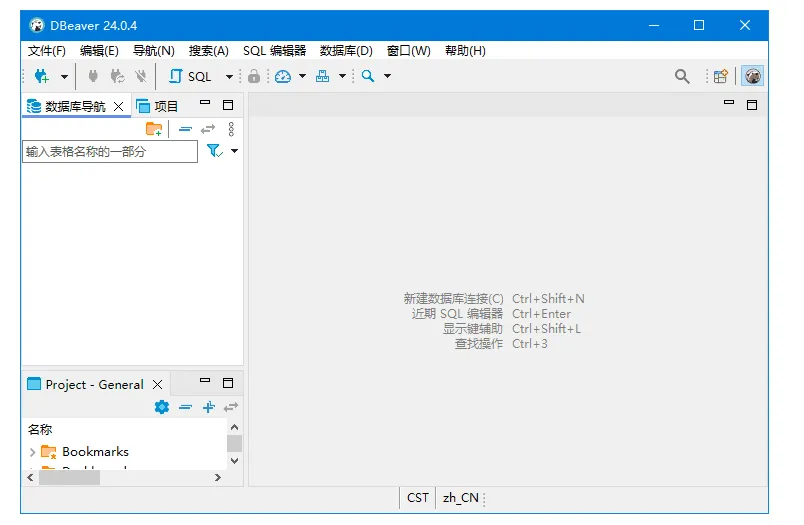Click the Connect plug icon in toolbar
Screen dimensions: 804x525
pyautogui.click(x=93, y=76)
